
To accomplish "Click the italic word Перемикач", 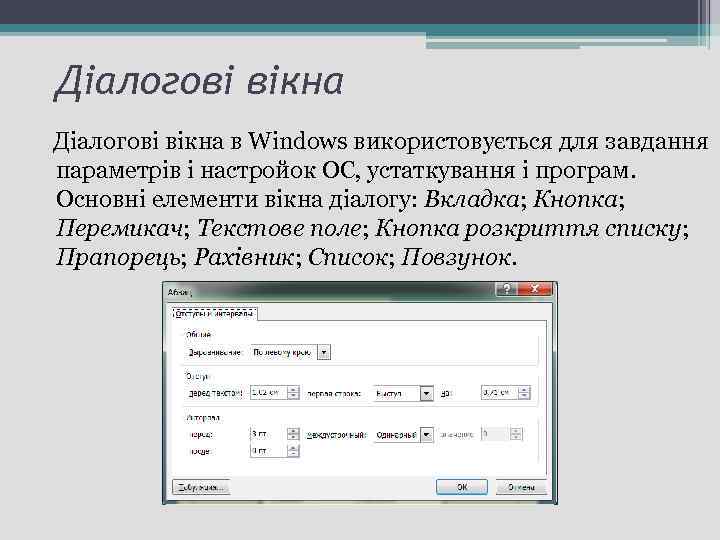I will click(x=119, y=228).
